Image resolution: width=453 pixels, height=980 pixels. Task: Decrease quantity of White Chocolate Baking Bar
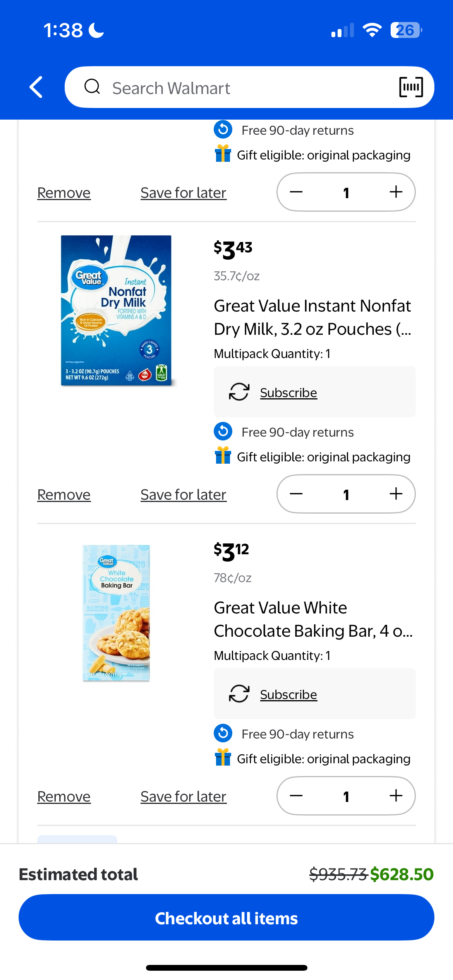click(296, 796)
